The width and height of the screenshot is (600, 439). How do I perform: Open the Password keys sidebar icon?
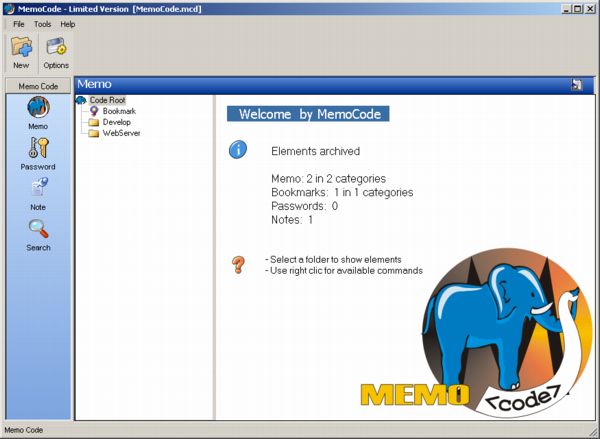(38, 148)
